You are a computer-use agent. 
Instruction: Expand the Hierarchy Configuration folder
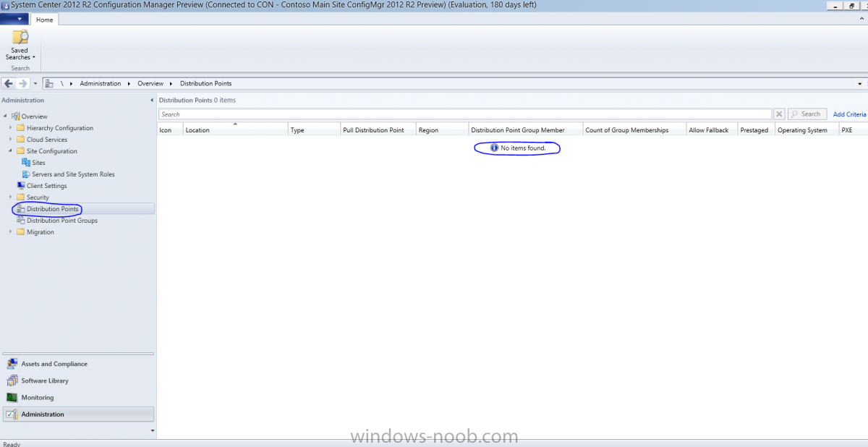coord(11,128)
